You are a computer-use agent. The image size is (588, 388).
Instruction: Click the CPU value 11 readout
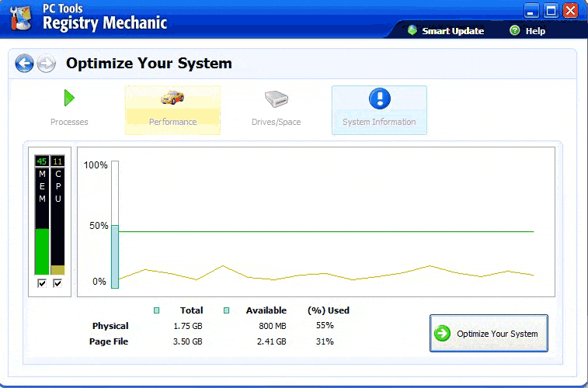point(57,161)
